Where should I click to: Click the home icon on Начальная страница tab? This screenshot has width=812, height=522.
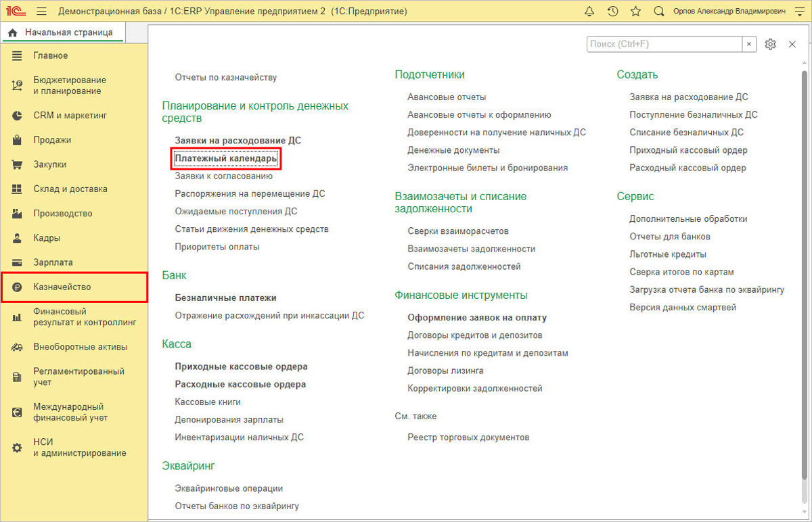pyautogui.click(x=12, y=32)
